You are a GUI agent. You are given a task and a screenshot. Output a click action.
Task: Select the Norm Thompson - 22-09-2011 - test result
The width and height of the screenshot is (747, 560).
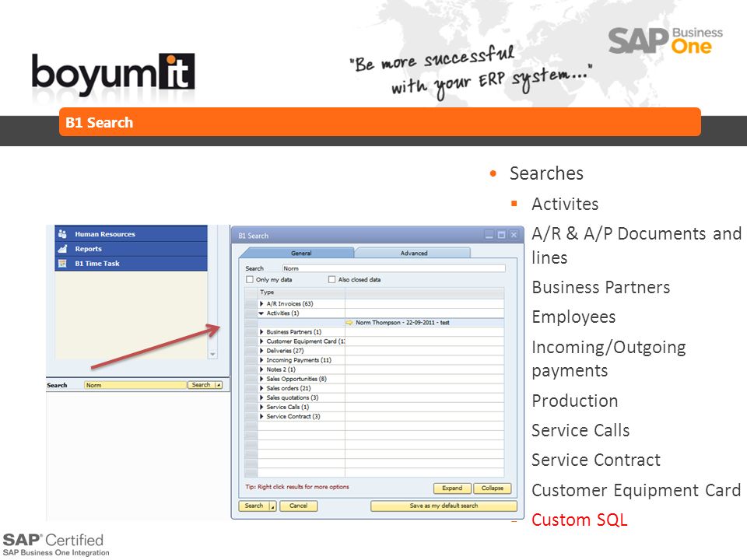coord(402,322)
